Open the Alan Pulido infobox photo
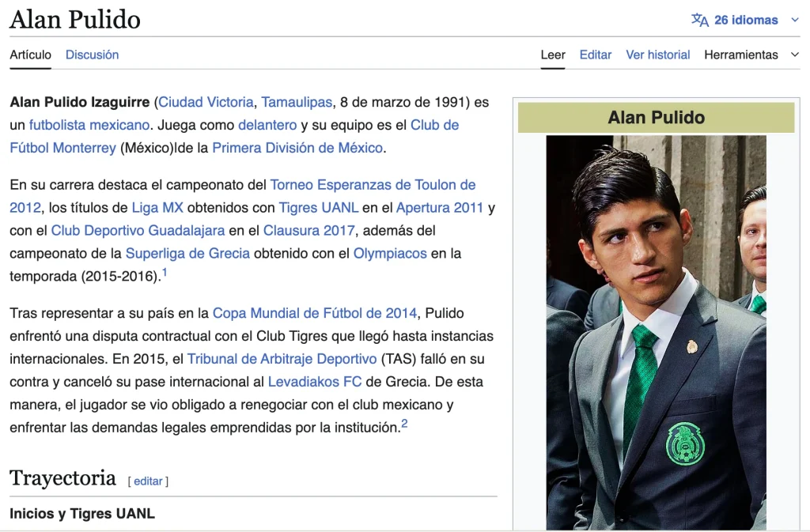 [656, 332]
